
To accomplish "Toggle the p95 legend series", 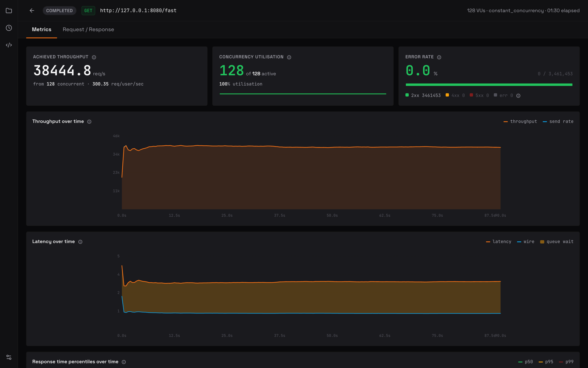I will click(546, 362).
